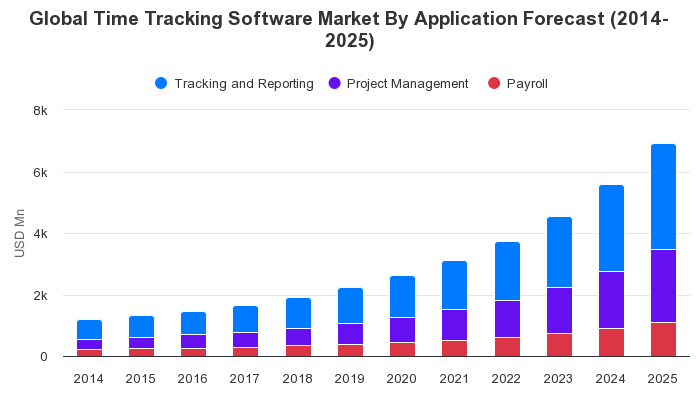Click the 2016 blue bar segment

pos(193,323)
